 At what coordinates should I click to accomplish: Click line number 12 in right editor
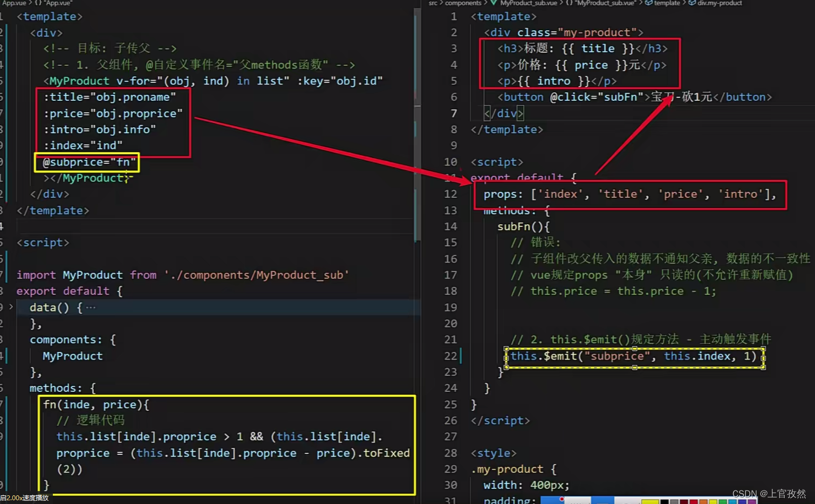click(x=450, y=194)
